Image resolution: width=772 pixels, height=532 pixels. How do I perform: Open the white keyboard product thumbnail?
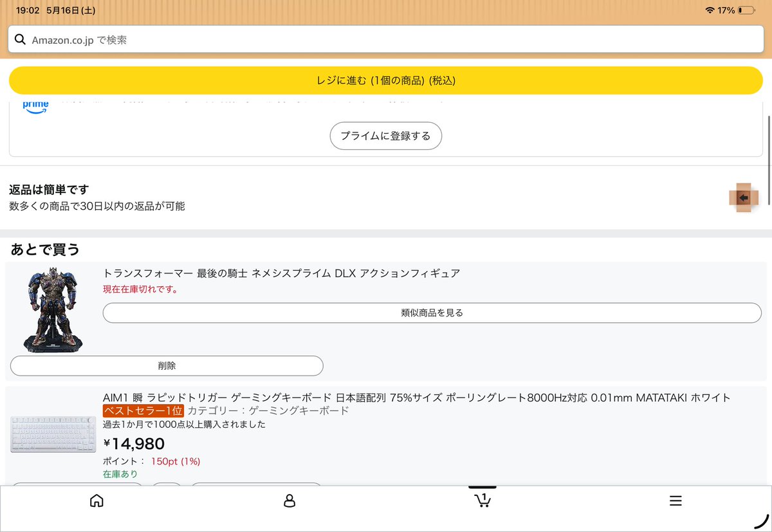[x=53, y=434]
